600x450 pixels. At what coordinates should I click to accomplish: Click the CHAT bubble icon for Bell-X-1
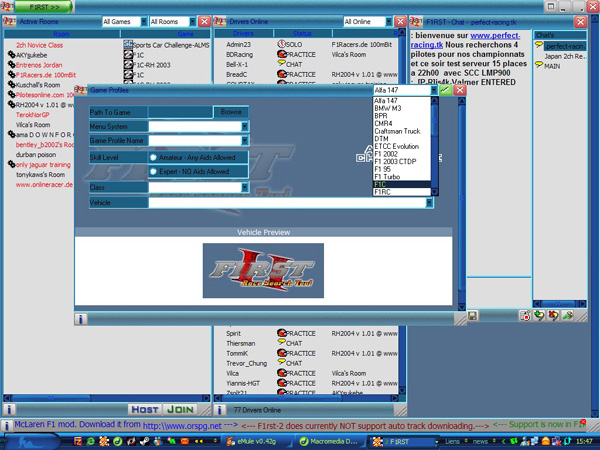click(282, 64)
